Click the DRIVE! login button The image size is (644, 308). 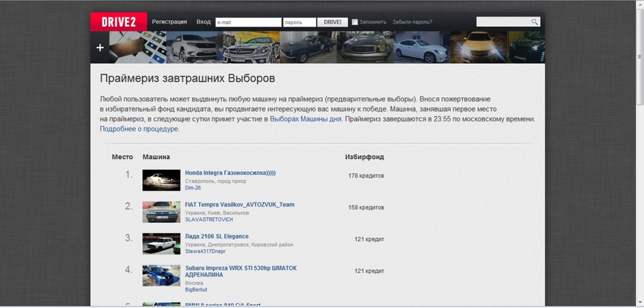click(x=333, y=22)
